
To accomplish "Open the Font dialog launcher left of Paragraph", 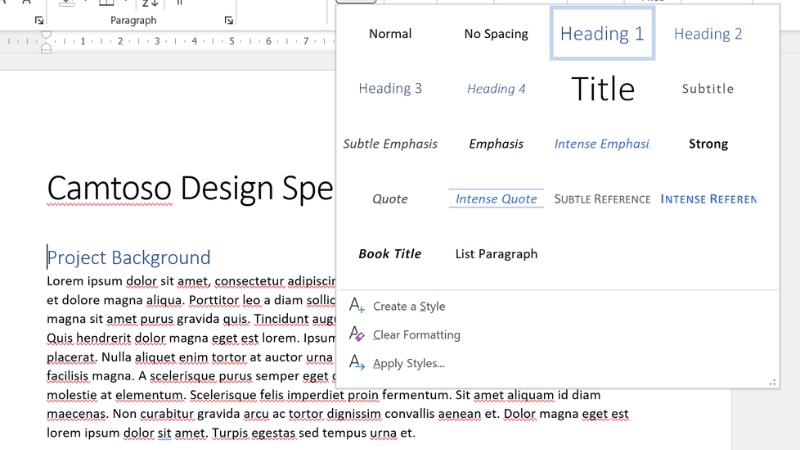I will tap(39, 20).
